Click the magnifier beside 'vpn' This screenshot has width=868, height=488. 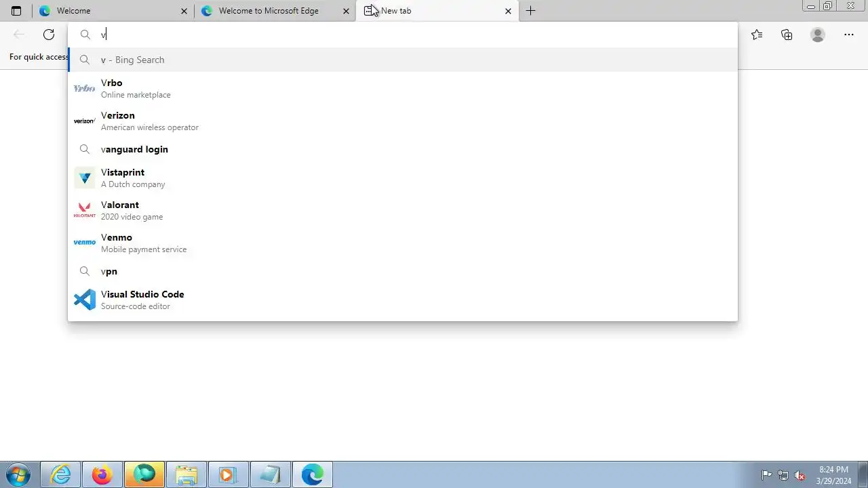coord(85,271)
